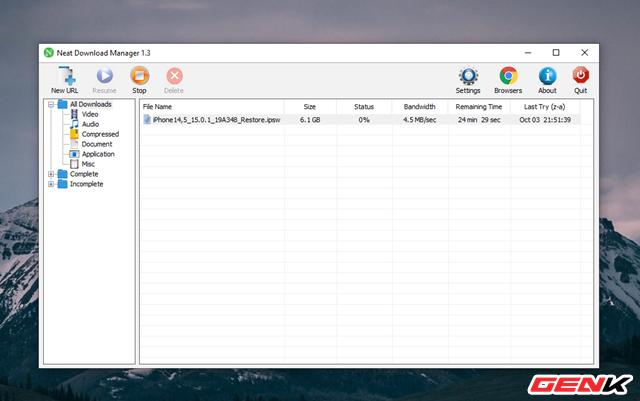The height and width of the screenshot is (401, 640).
Task: Sort by the Size column header
Action: click(310, 107)
